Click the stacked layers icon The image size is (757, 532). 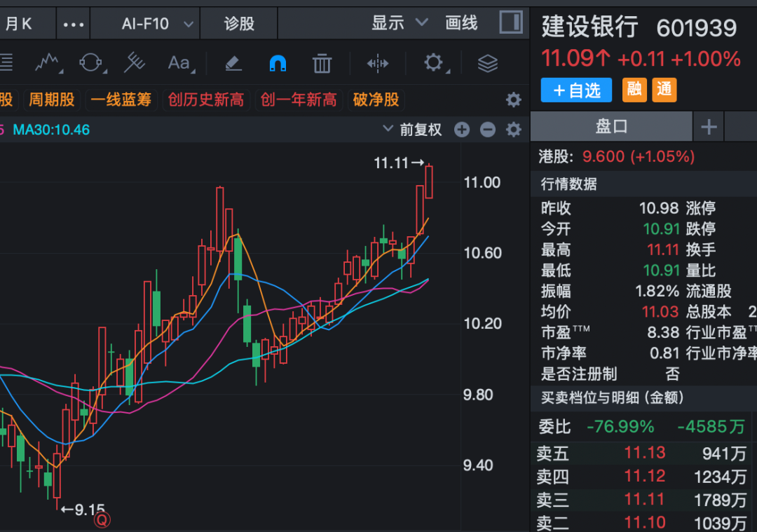click(488, 63)
